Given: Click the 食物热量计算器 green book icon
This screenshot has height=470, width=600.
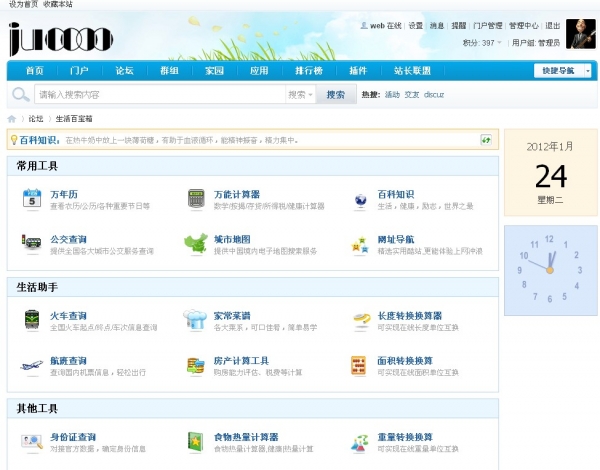Looking at the screenshot, I should (x=196, y=442).
